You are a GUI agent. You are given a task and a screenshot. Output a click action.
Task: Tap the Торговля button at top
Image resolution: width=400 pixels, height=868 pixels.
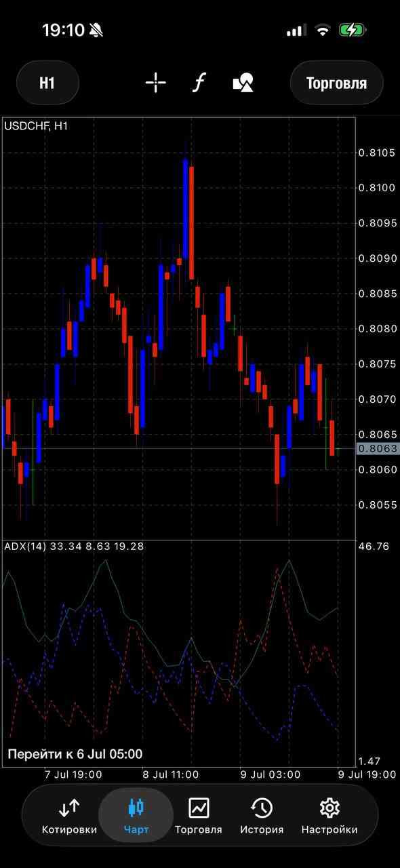[x=336, y=83]
